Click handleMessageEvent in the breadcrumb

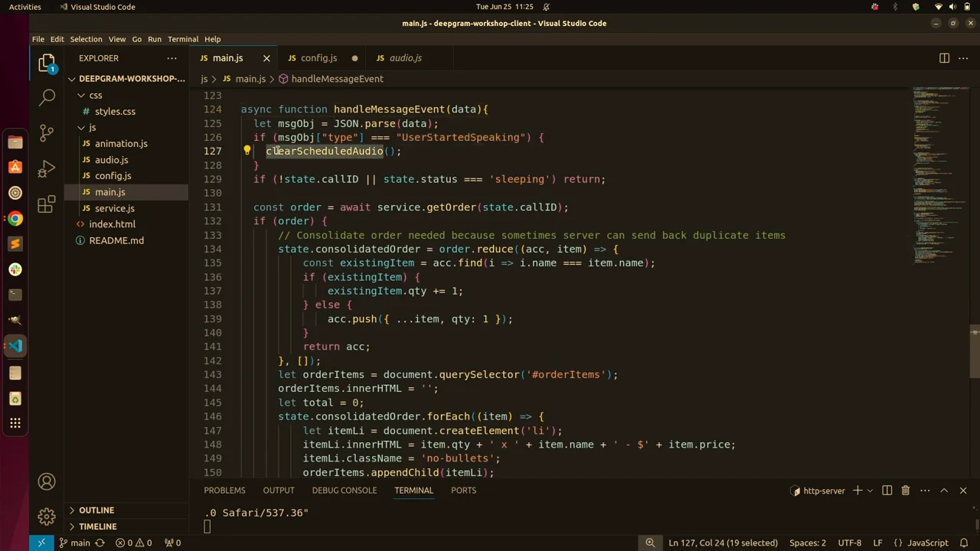337,79
